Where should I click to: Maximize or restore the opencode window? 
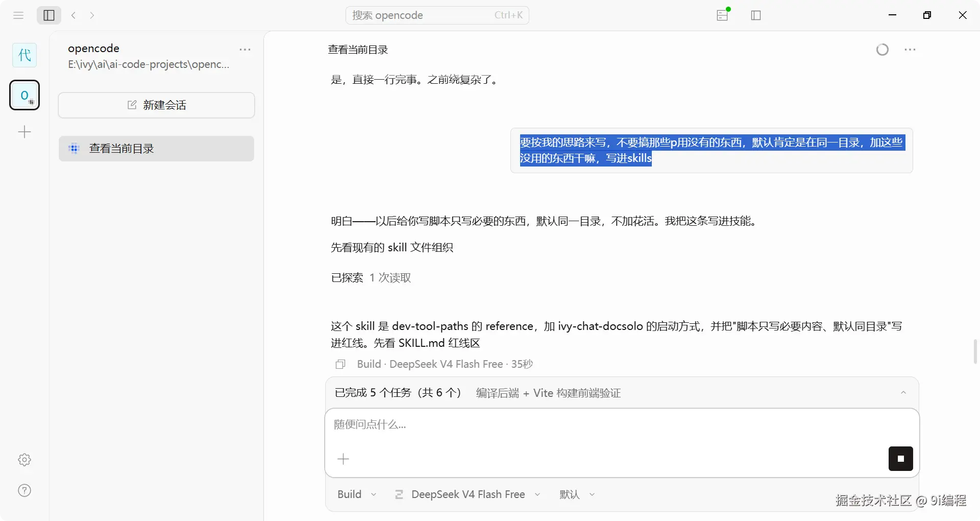(927, 15)
